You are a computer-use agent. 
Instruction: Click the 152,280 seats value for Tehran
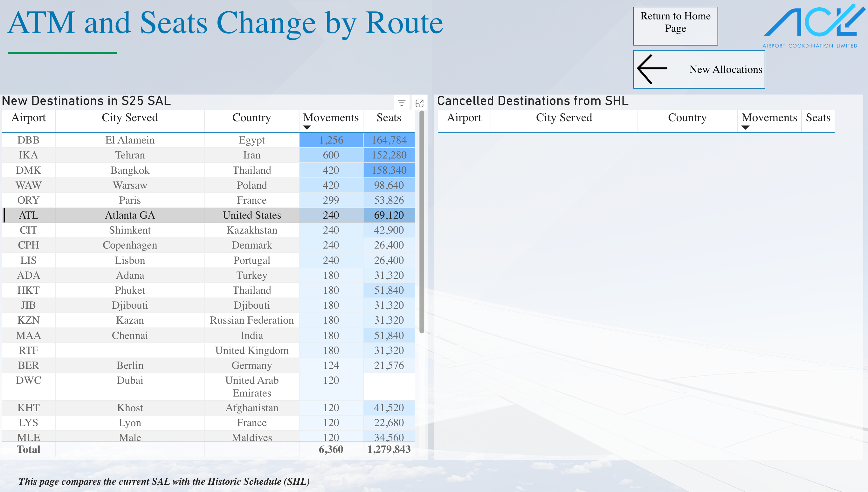(389, 155)
